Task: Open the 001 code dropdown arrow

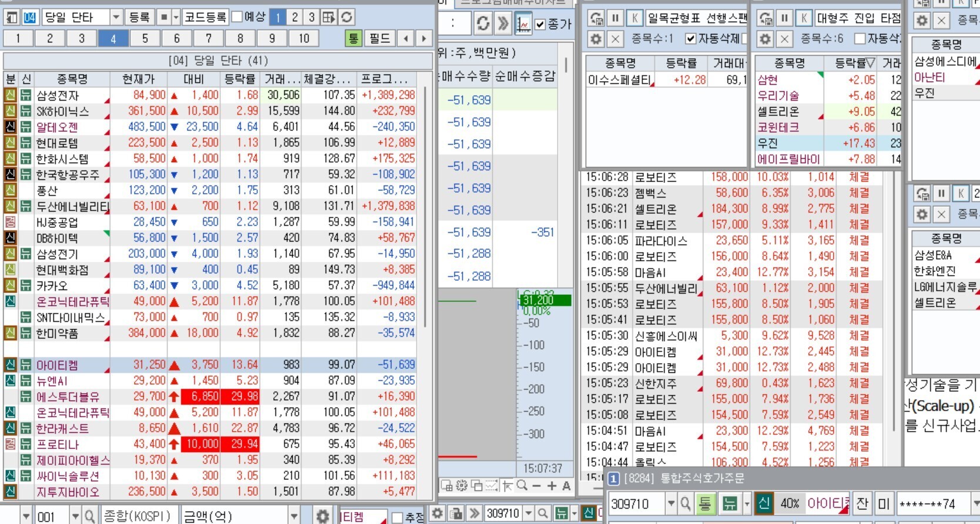Action: (x=75, y=516)
